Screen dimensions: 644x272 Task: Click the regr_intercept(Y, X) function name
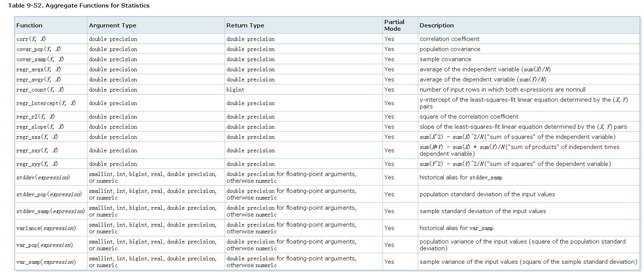click(46, 103)
